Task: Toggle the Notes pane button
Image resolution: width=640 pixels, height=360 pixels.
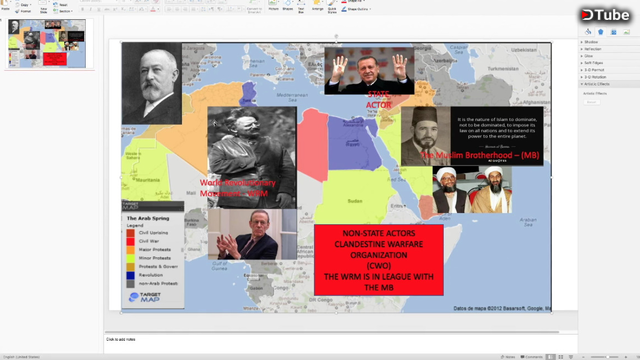Action: pyautogui.click(x=508, y=357)
